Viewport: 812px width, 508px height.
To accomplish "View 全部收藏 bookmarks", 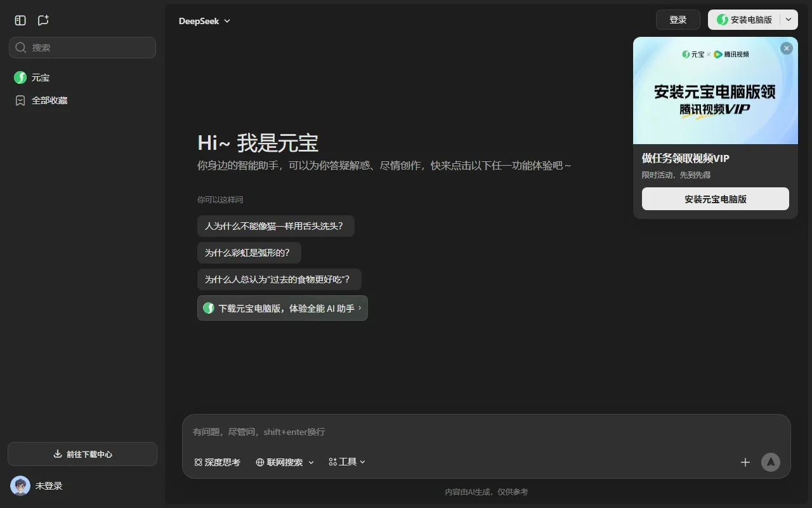I will point(49,100).
